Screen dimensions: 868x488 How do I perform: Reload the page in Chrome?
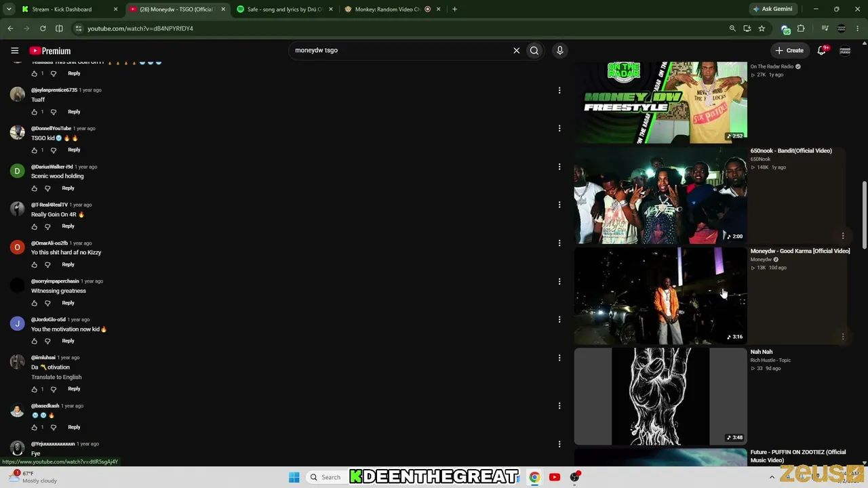click(x=43, y=28)
